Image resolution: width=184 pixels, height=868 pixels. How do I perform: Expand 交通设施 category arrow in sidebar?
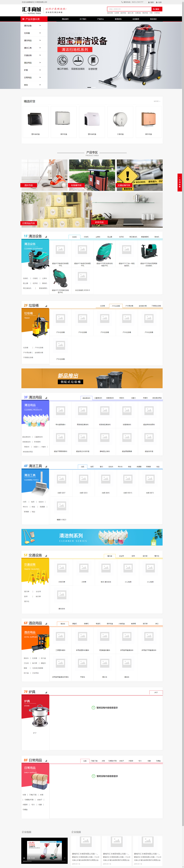point(40,55)
